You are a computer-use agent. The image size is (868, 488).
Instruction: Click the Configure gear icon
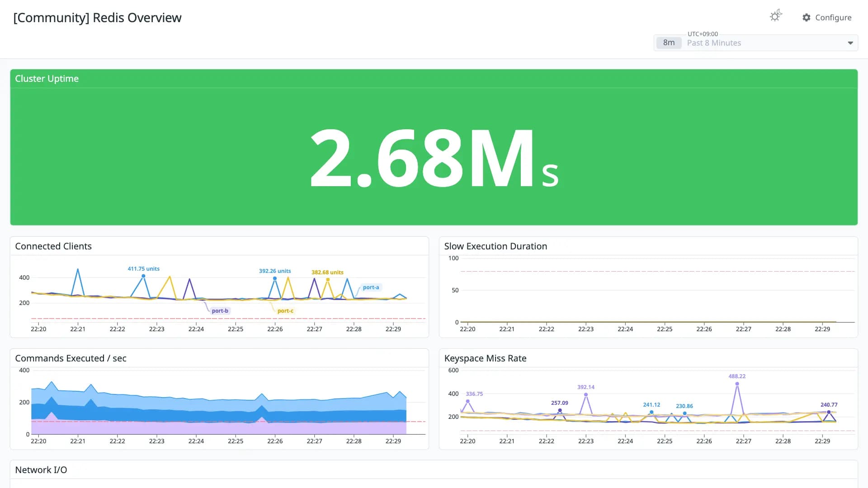click(807, 18)
